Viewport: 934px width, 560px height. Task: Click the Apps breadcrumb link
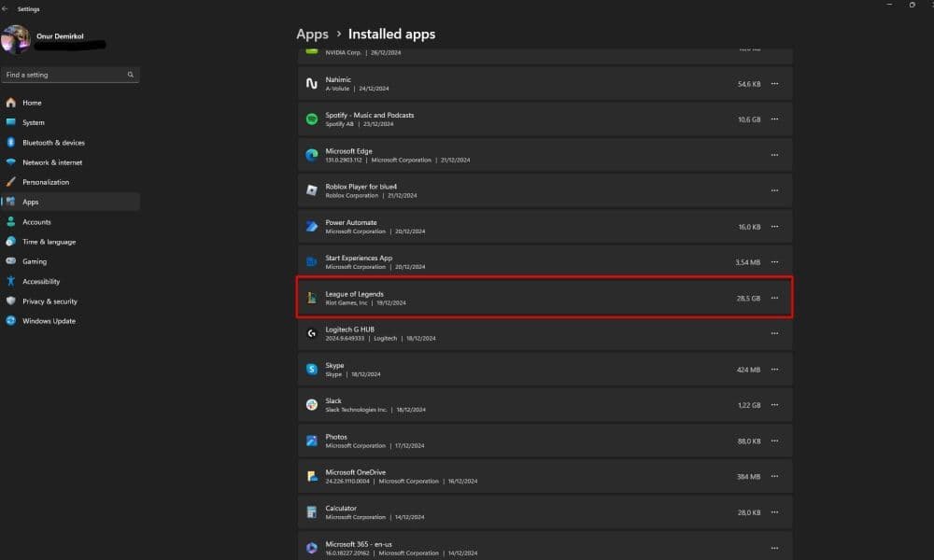tap(313, 34)
